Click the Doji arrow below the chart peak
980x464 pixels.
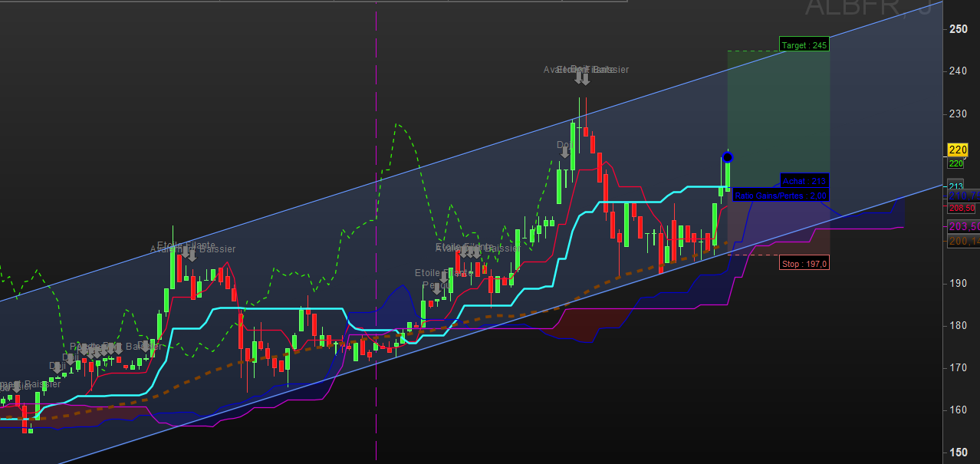tap(565, 151)
